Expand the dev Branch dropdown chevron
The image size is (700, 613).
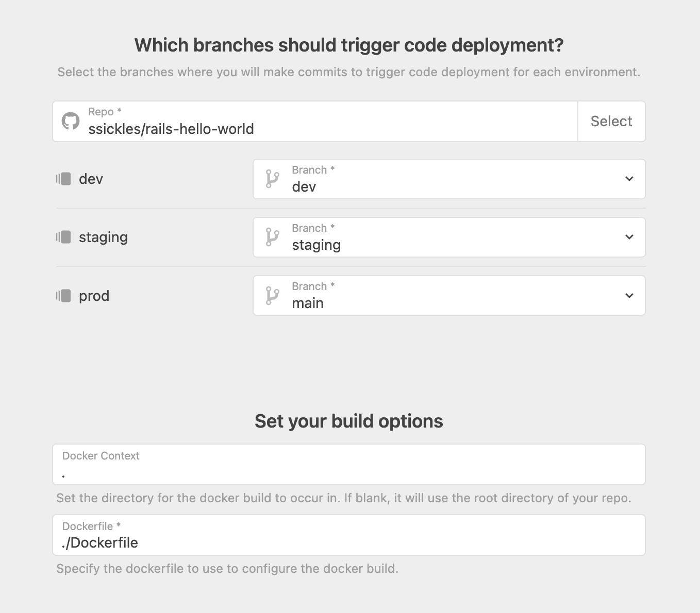(629, 179)
